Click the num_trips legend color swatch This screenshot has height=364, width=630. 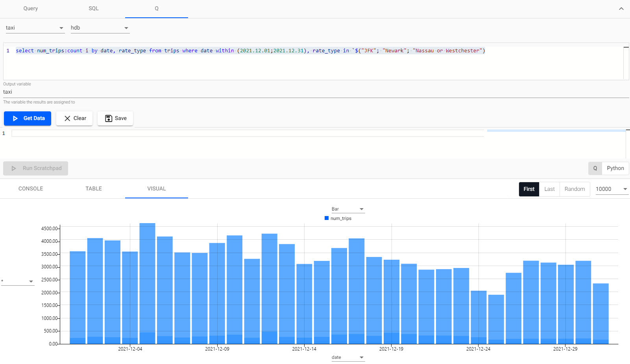326,218
